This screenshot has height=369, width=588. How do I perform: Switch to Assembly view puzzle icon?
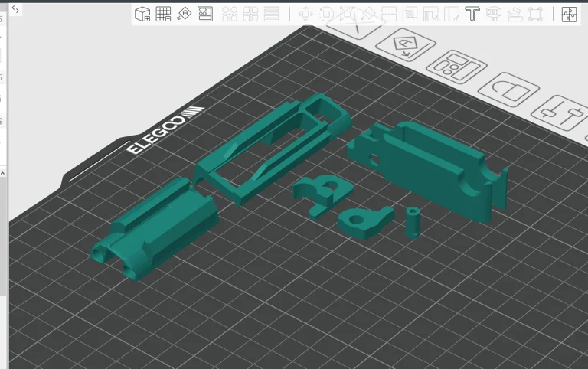(x=569, y=14)
